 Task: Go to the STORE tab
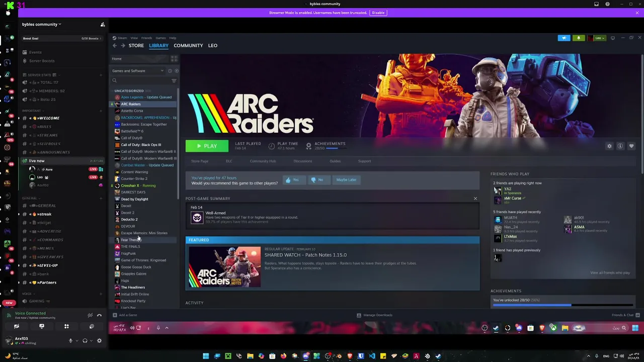[x=136, y=45]
